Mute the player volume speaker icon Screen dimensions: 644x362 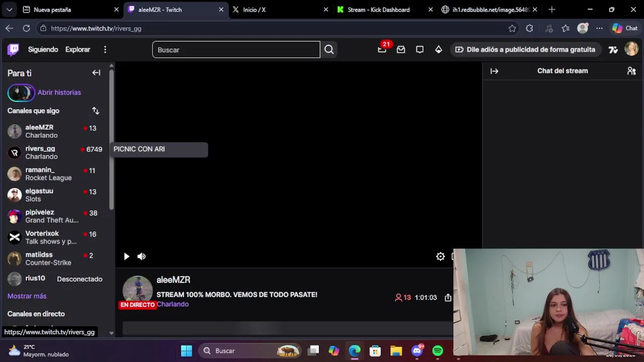click(x=141, y=256)
